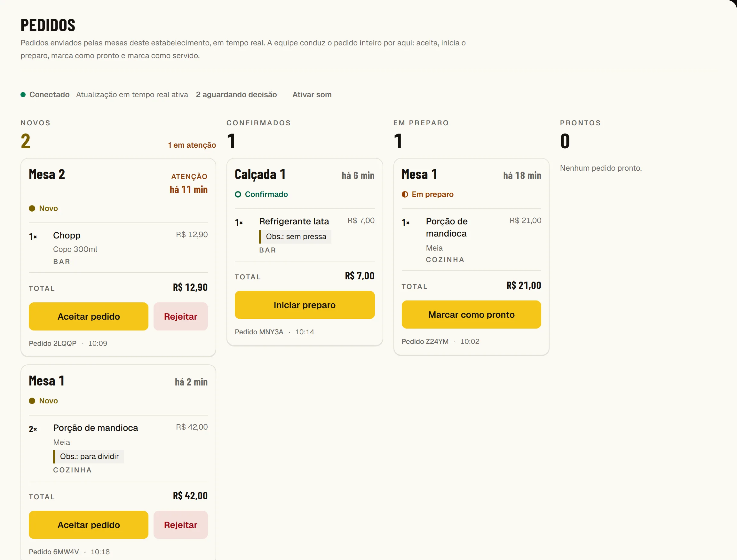Image resolution: width=737 pixels, height=560 pixels.
Task: Click the Chopp item name
Action: pos(67,235)
